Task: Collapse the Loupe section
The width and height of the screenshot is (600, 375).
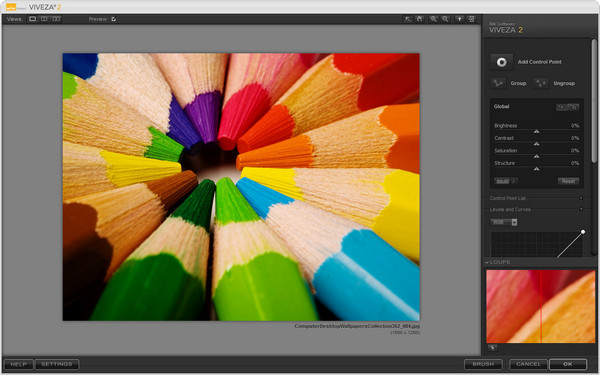Action: click(487, 262)
